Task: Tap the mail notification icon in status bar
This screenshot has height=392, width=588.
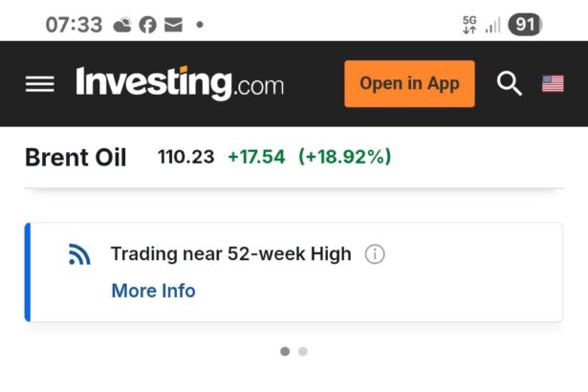Action: pyautogui.click(x=172, y=26)
